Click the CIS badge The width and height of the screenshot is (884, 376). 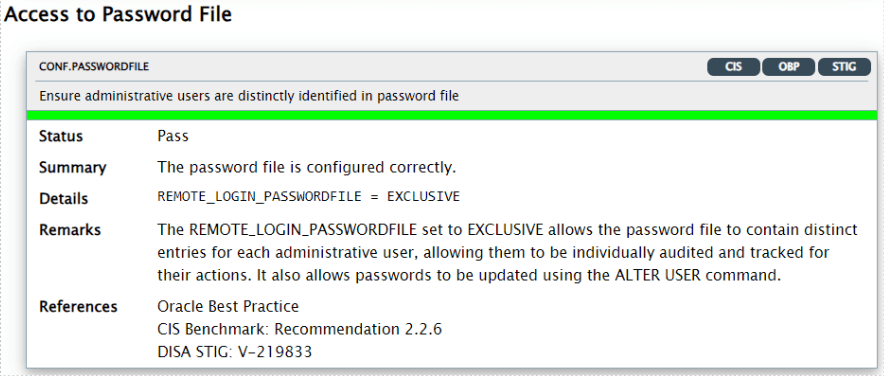click(x=733, y=67)
